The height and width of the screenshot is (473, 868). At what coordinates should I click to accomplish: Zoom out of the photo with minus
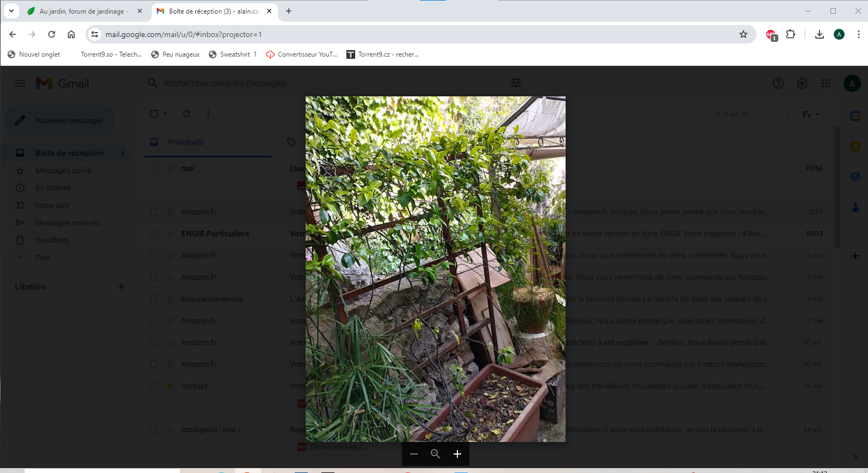(x=414, y=454)
